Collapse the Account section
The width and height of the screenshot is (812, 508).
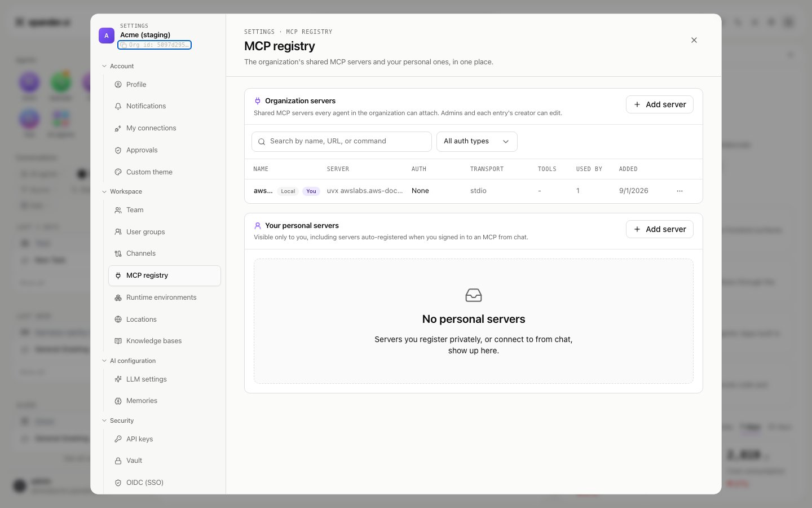(118, 66)
